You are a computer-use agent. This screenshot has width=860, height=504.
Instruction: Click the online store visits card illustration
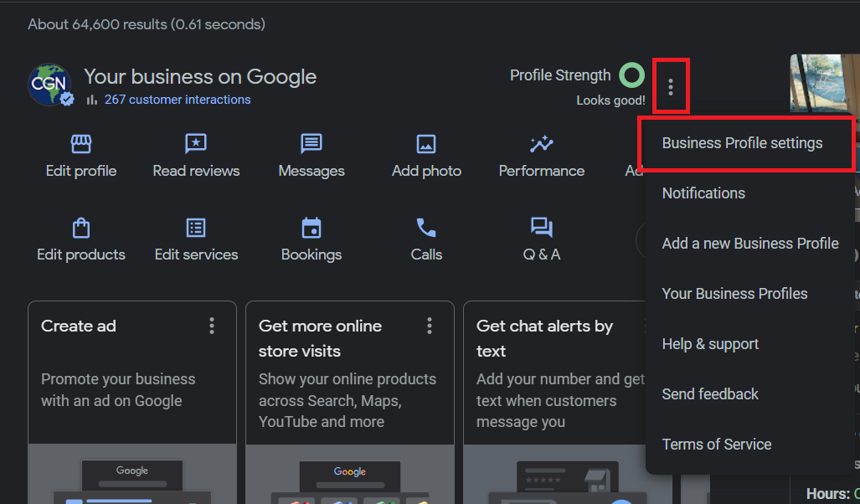coord(350,474)
